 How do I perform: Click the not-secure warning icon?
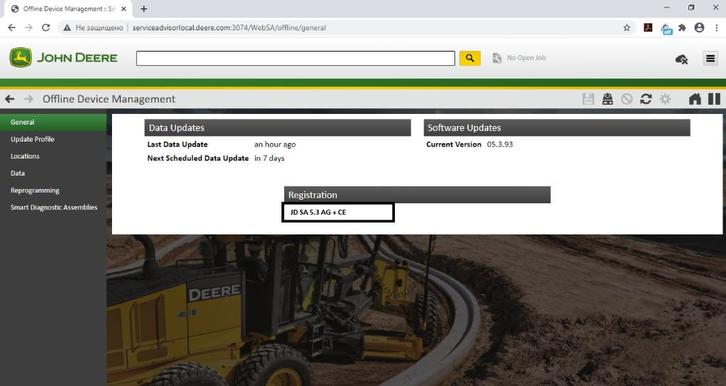pos(67,28)
